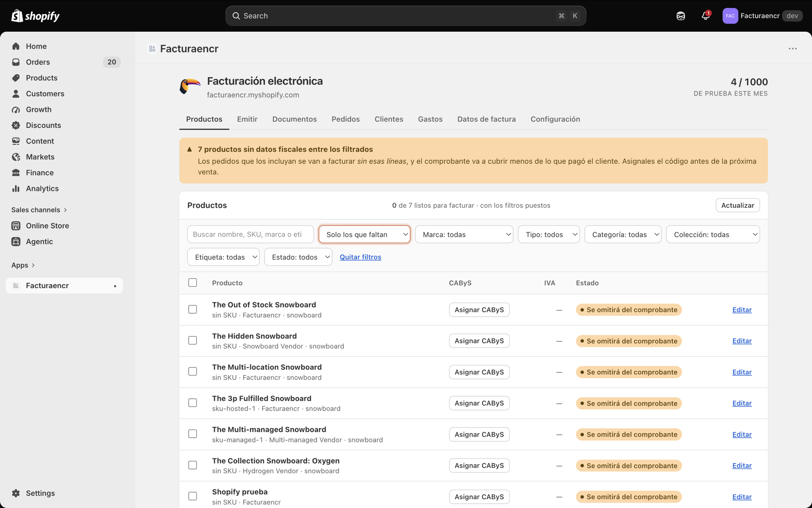Screen dimensions: 812x508
Task: Click the 'sku-hosted-1' product subtitle
Action: [233, 409]
